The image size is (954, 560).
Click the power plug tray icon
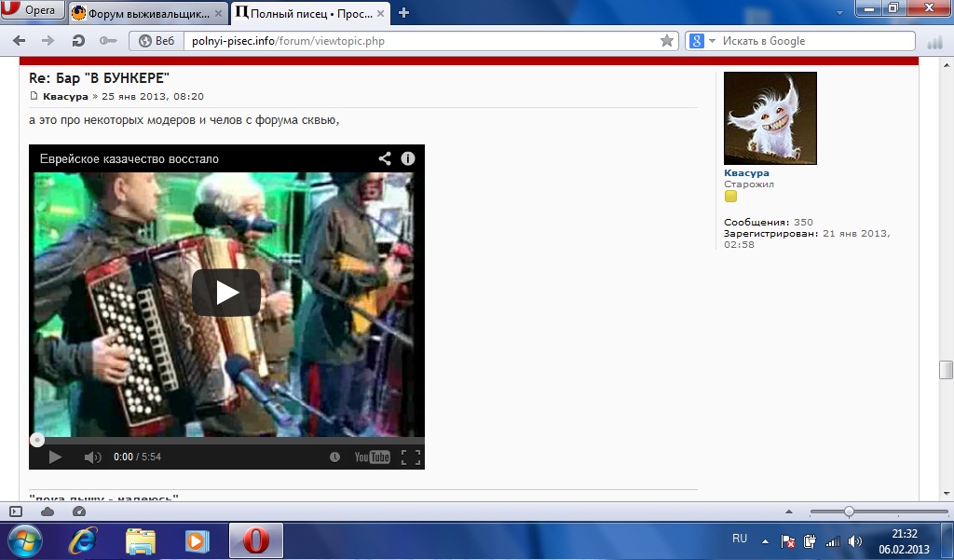[x=810, y=541]
